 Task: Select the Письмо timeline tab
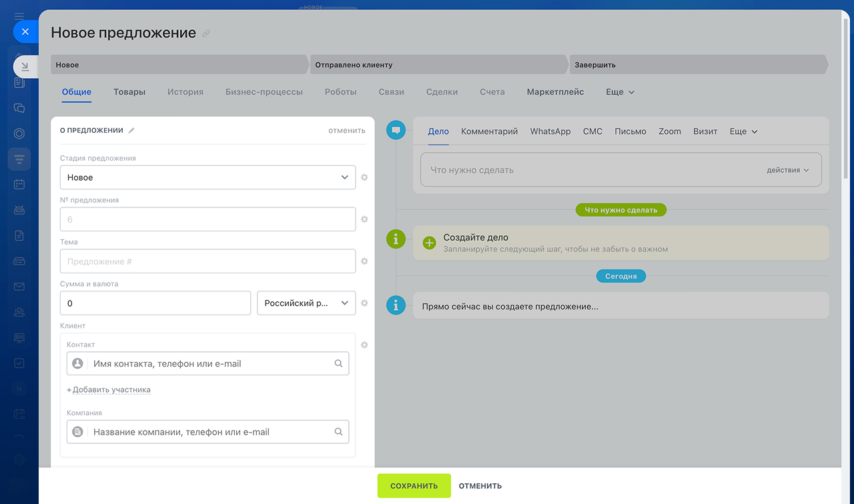tap(630, 131)
